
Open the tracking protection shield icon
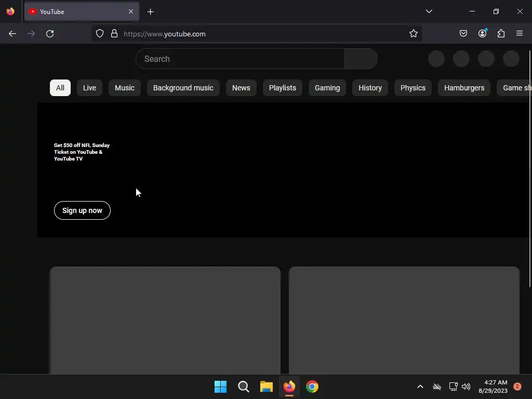(99, 34)
